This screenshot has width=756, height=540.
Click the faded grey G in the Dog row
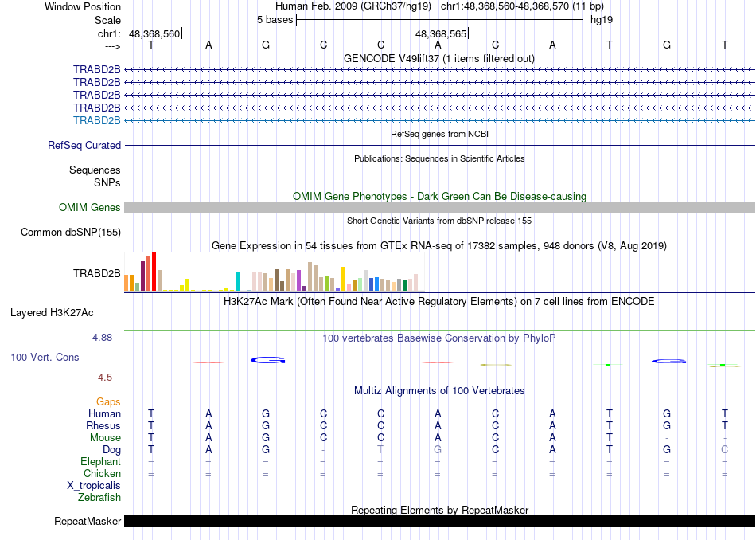click(x=438, y=450)
